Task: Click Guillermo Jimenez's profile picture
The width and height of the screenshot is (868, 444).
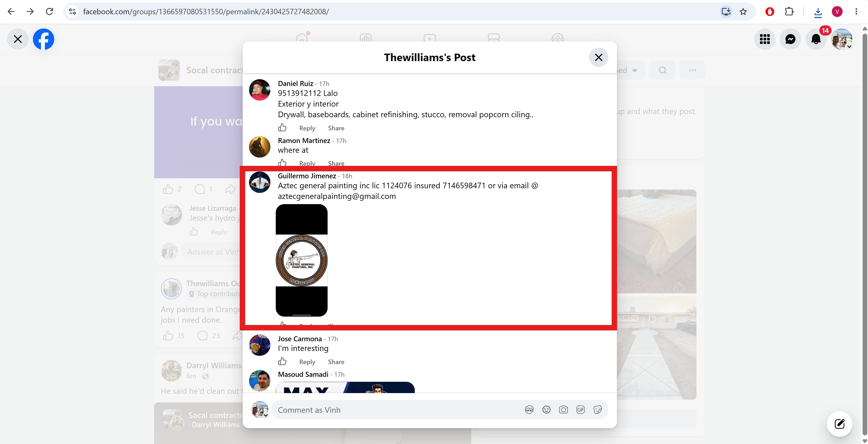Action: pyautogui.click(x=259, y=182)
